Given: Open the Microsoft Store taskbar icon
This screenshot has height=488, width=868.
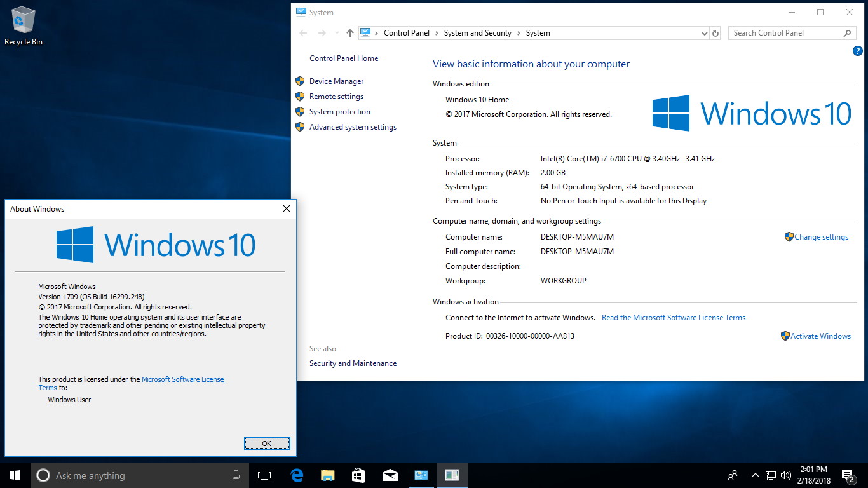Looking at the screenshot, I should [x=358, y=475].
